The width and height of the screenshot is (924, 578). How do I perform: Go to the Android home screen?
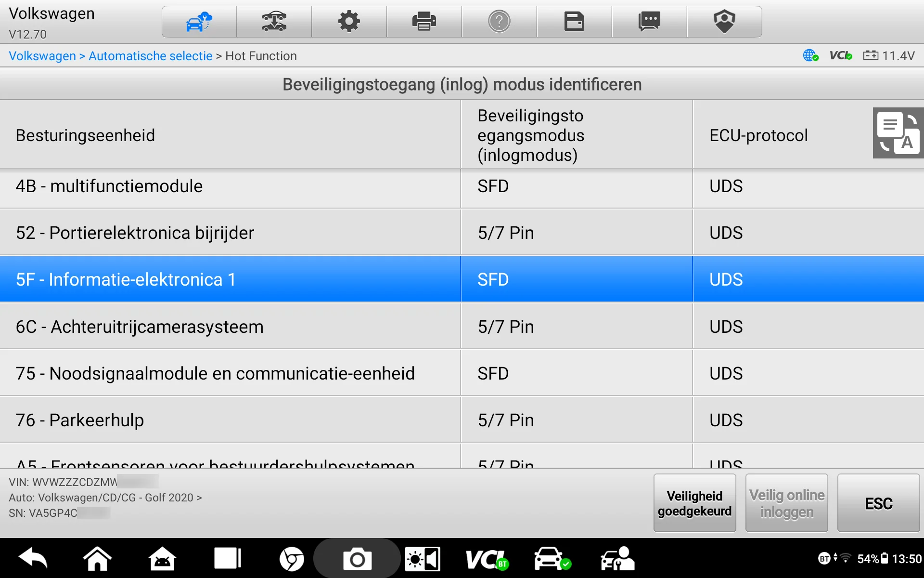[97, 559]
